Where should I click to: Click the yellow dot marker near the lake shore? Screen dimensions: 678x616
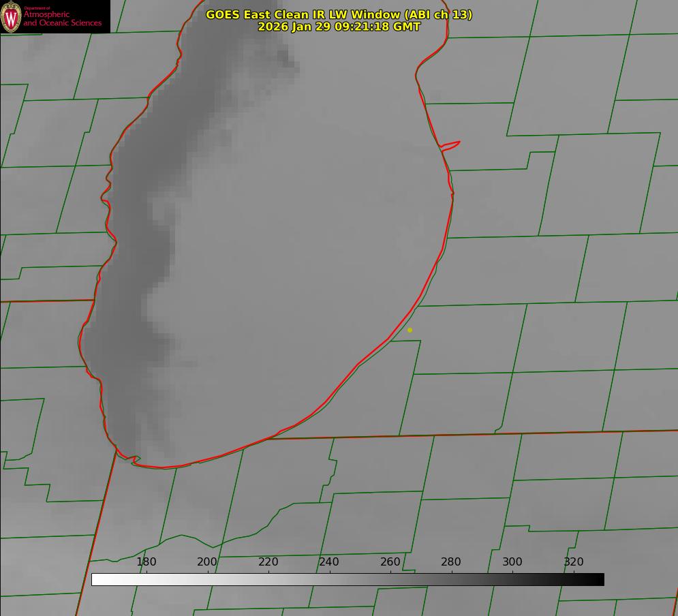point(410,330)
